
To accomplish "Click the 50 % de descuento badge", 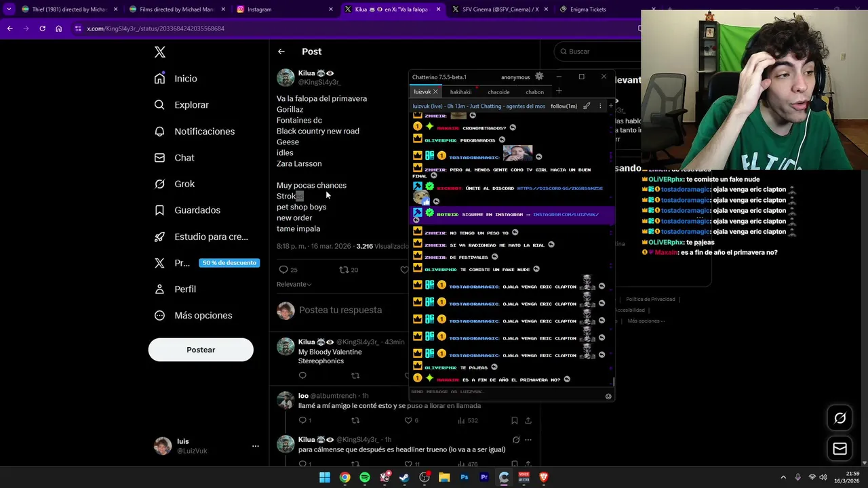I will click(x=229, y=263).
